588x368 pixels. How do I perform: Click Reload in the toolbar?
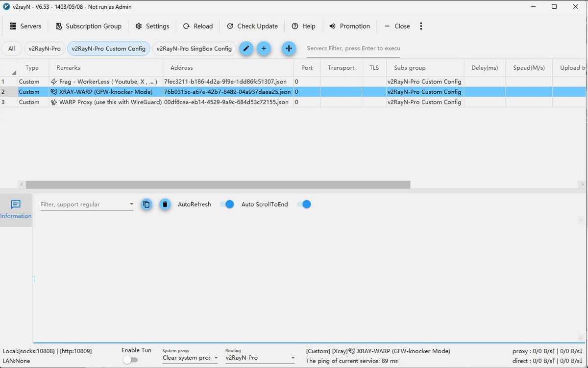pyautogui.click(x=198, y=26)
